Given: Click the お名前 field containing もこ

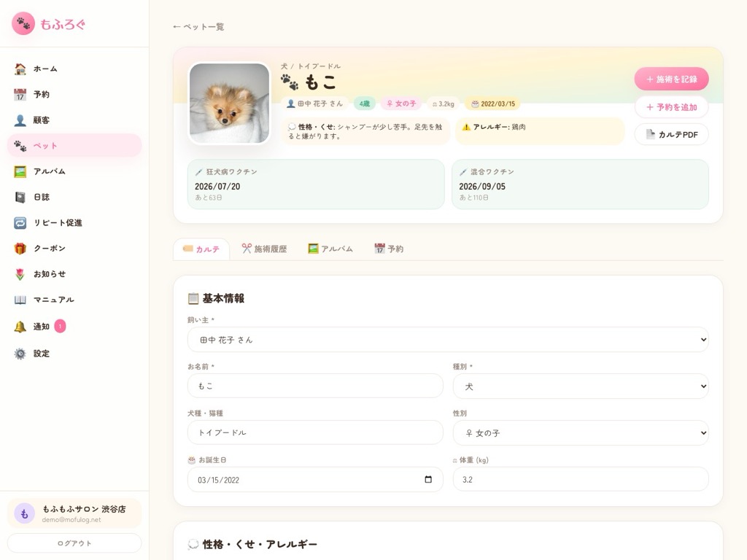Looking at the screenshot, I should 315,386.
